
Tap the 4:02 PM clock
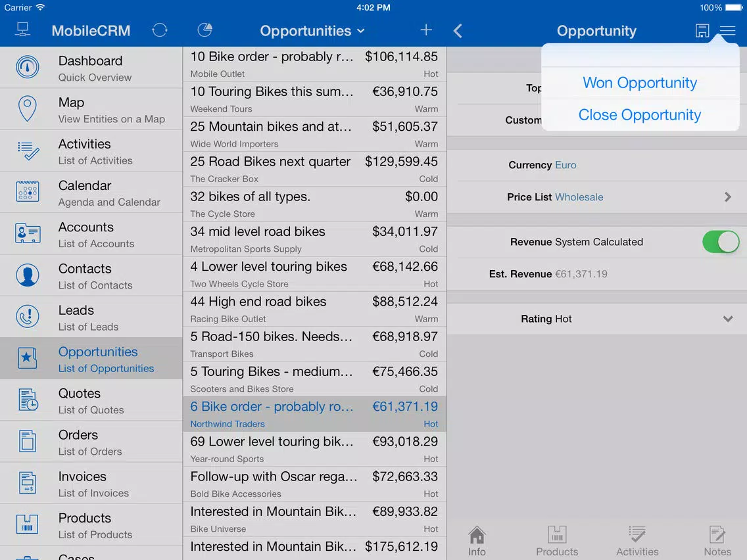coord(373,8)
